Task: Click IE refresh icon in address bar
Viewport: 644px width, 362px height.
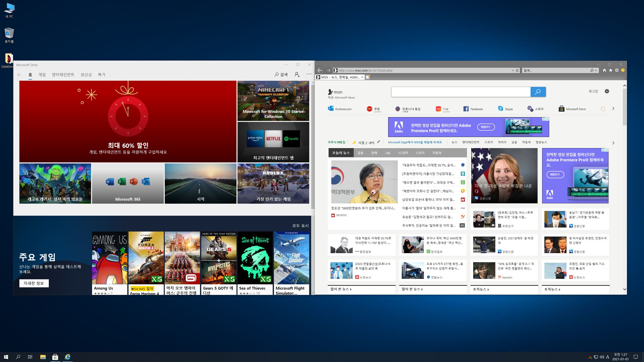Action: (517, 71)
